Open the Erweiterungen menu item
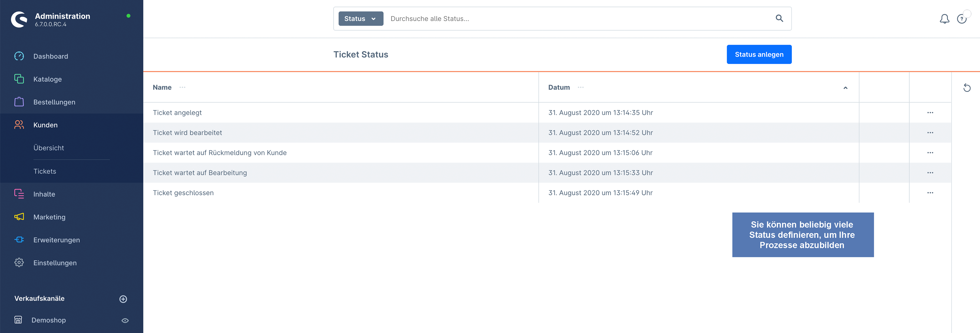Screen dimensions: 980x333 57,240
